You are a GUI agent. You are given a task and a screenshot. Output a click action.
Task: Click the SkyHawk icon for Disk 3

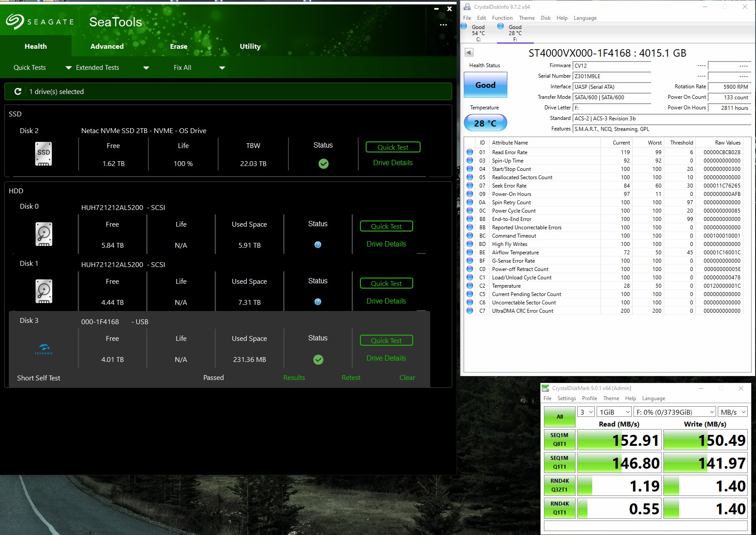click(x=44, y=349)
